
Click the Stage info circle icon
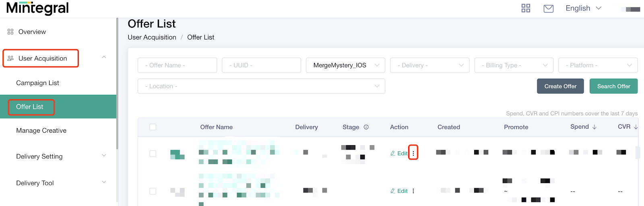coord(366,127)
